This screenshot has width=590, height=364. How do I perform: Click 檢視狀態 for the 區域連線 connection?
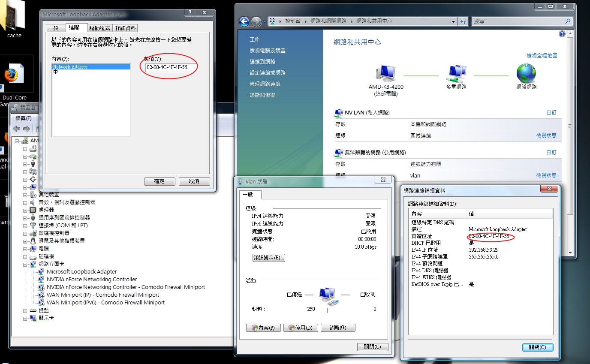(x=546, y=135)
